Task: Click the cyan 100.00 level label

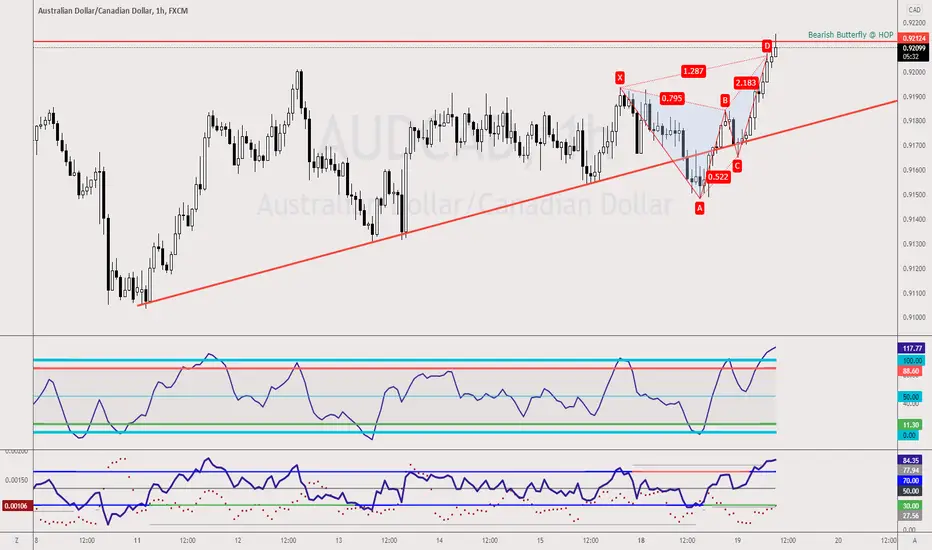Action: click(x=912, y=360)
